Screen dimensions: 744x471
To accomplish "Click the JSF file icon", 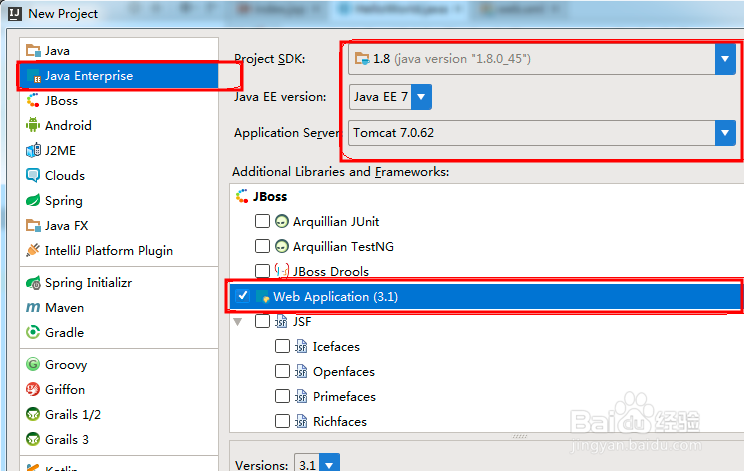I will (281, 322).
